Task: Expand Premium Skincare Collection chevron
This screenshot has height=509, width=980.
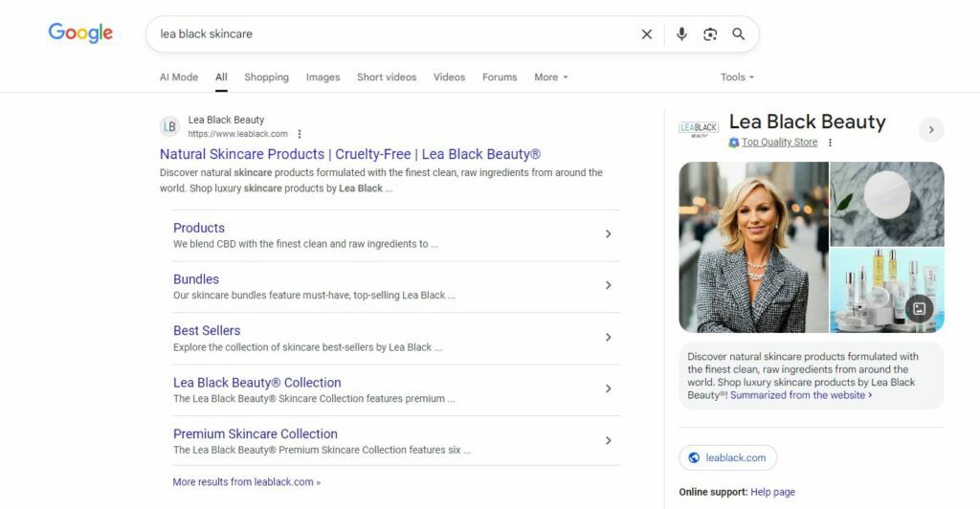Action: click(x=608, y=440)
